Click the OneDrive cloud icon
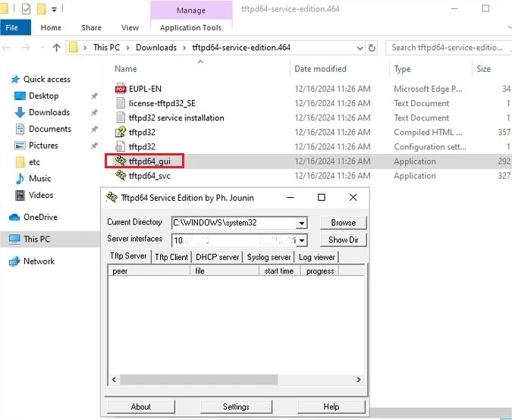The height and width of the screenshot is (420, 512). pyautogui.click(x=14, y=217)
